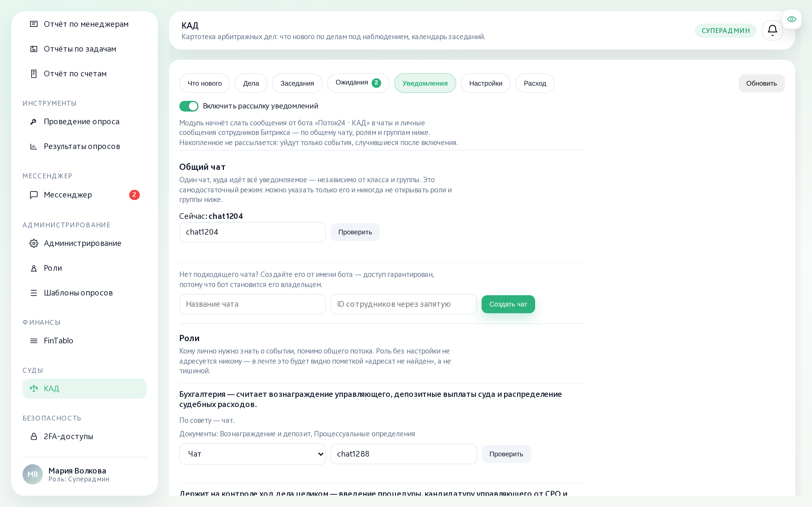Click the gear icon beside Администрирование
812x507 pixels.
point(34,243)
